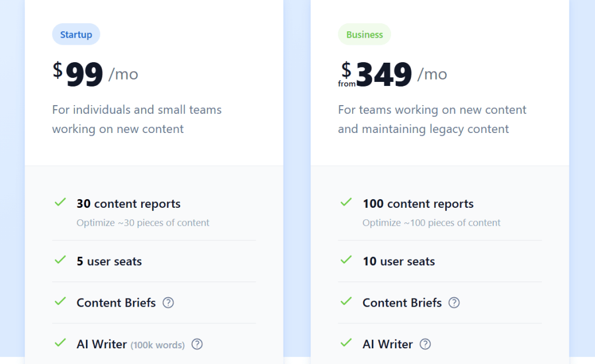Click the 5 user seats text

click(109, 261)
